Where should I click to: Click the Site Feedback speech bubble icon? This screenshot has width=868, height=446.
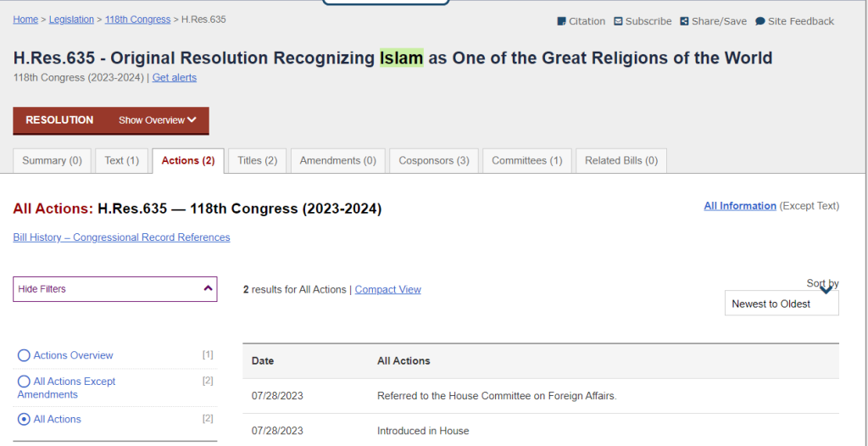tap(760, 21)
